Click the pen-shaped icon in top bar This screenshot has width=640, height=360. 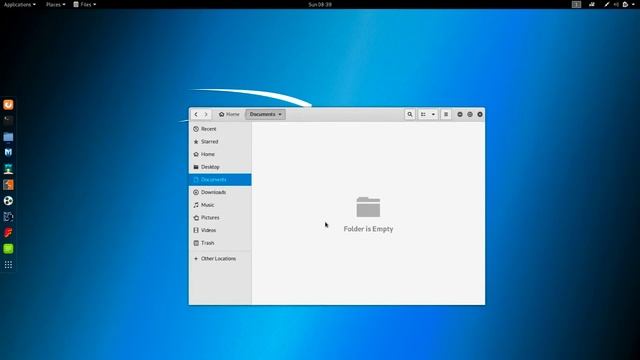click(607, 4)
